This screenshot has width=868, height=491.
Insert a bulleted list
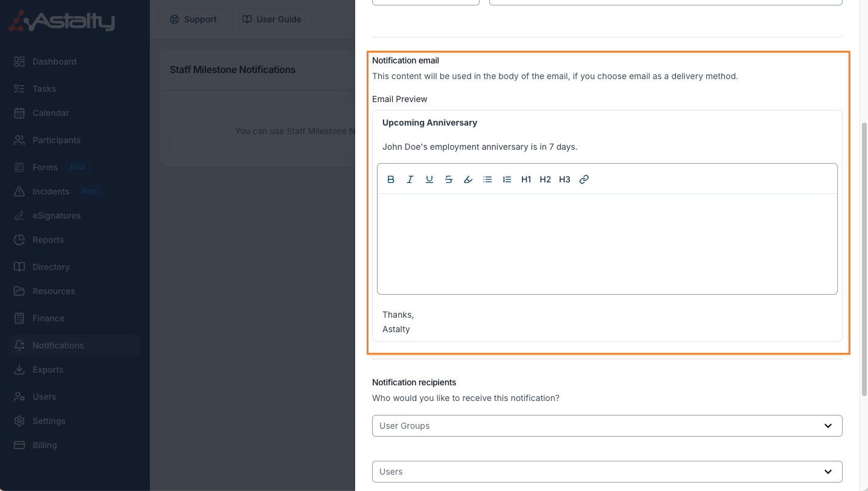(x=487, y=179)
